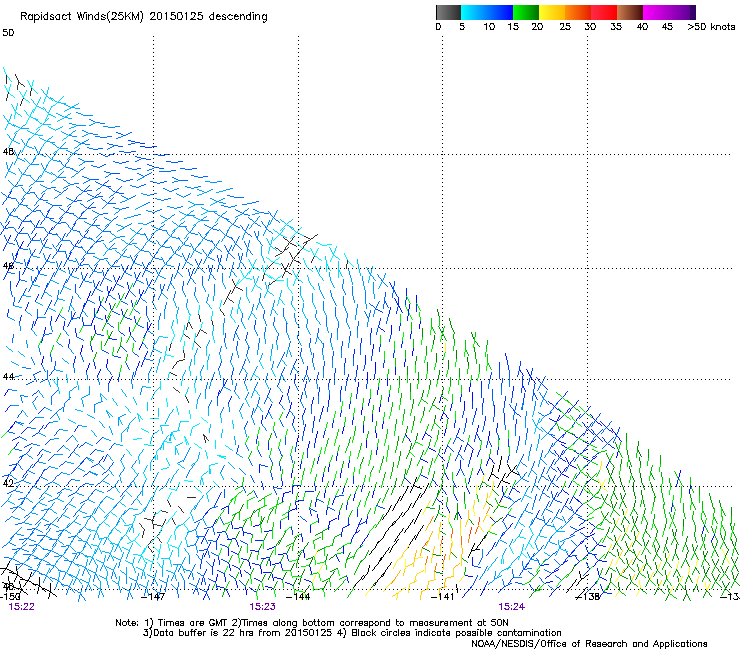The height and width of the screenshot is (650, 740).
Task: Click the longitude label -141
Action: (x=443, y=597)
